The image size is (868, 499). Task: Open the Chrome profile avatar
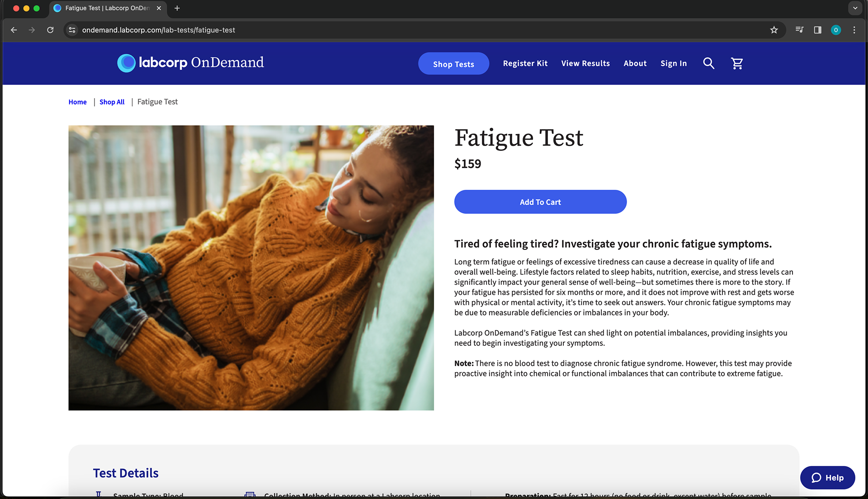point(835,30)
